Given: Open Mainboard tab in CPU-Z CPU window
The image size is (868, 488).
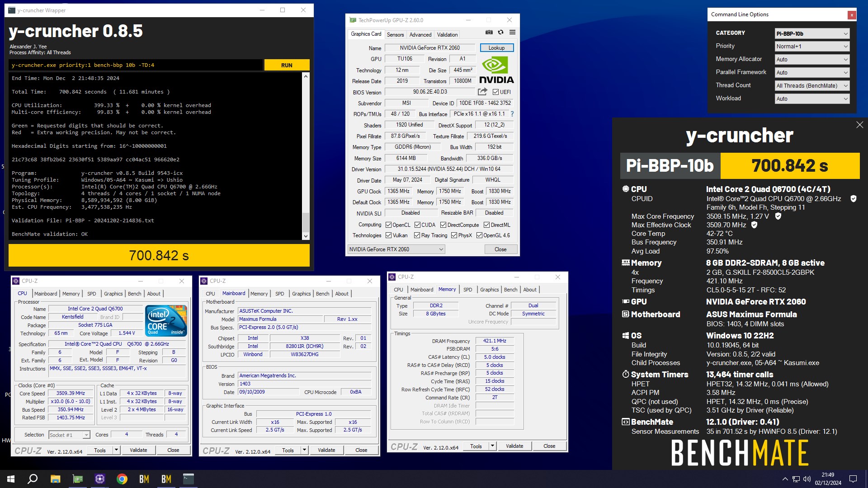Looking at the screenshot, I should coord(46,294).
